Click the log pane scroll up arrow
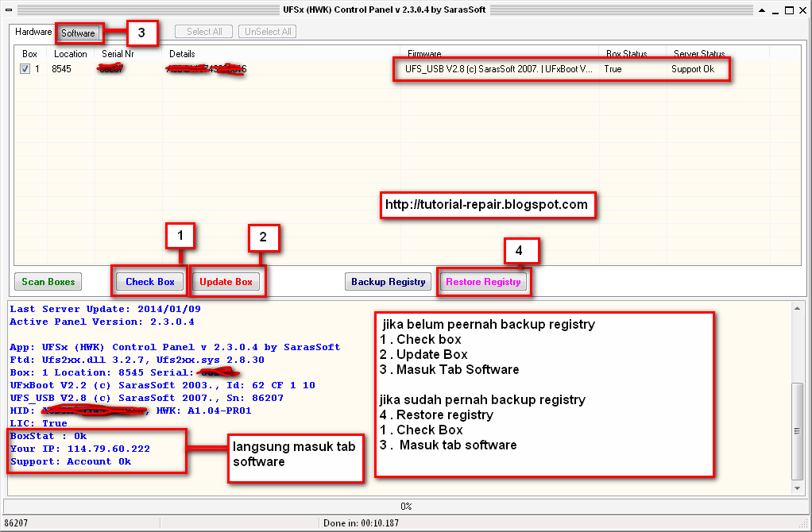The height and width of the screenshot is (532, 812). (x=798, y=308)
